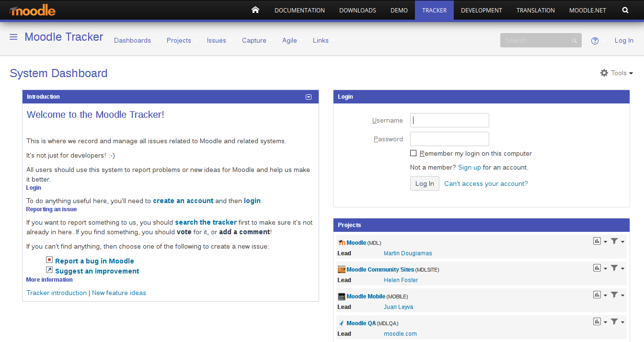Click the help question mark icon
This screenshot has height=342, width=644.
[595, 41]
